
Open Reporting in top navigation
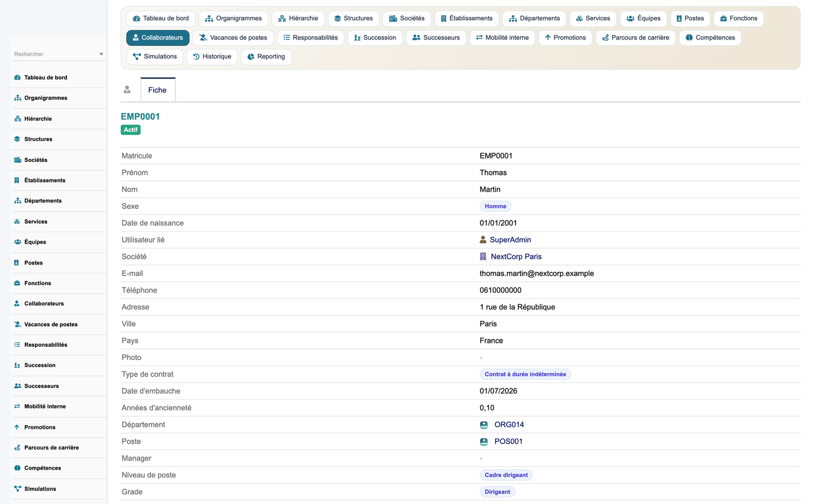point(266,57)
